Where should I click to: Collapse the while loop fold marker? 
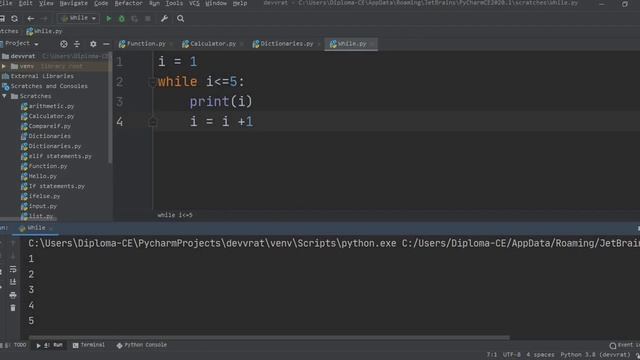click(x=152, y=82)
